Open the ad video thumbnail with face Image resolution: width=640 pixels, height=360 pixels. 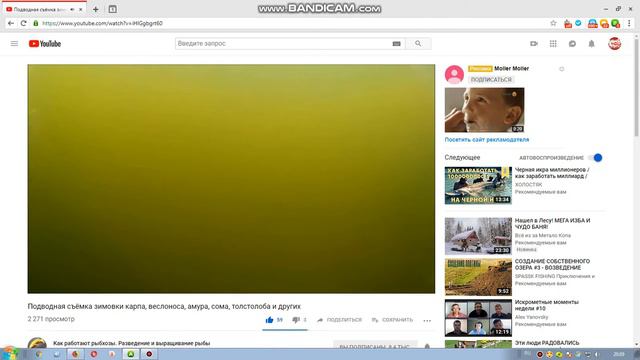coord(484,110)
